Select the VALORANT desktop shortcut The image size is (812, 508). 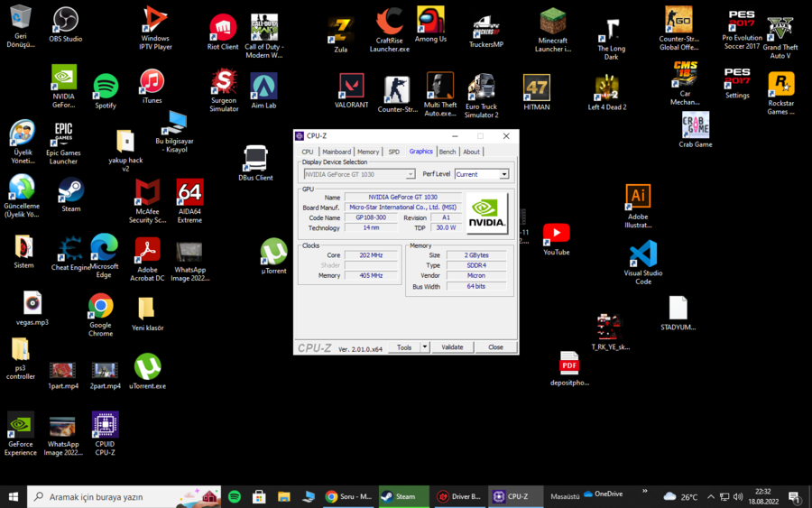click(x=351, y=87)
